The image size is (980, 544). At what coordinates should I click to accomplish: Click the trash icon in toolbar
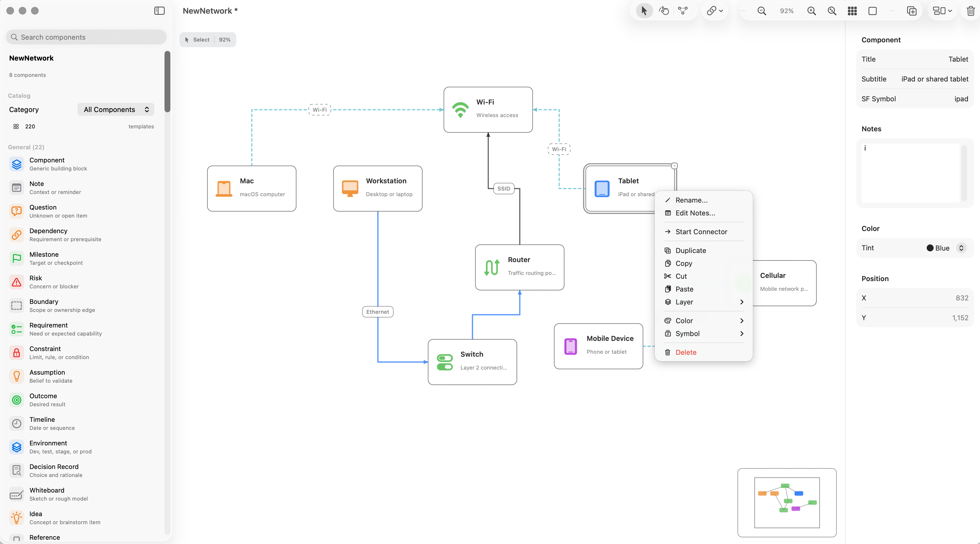point(970,11)
